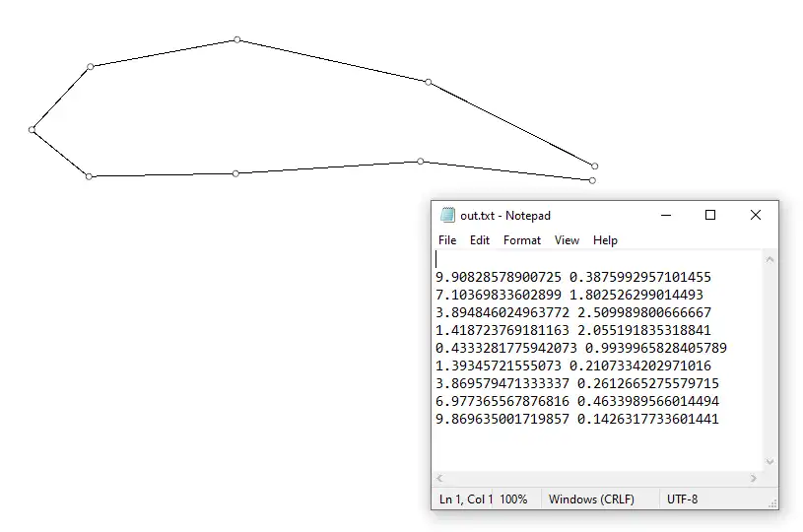The width and height of the screenshot is (803, 532).
Task: Open the View menu in Notepad
Action: click(567, 240)
